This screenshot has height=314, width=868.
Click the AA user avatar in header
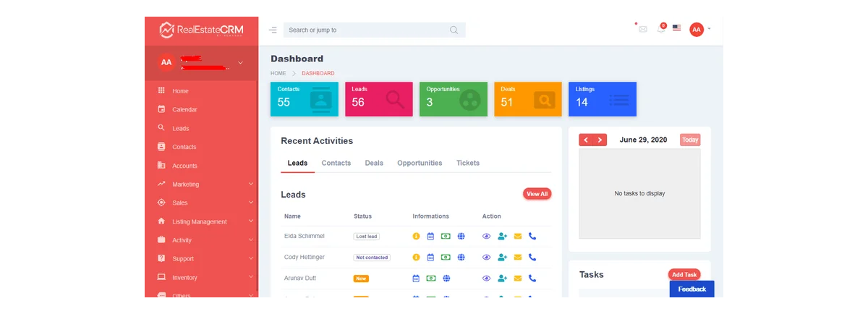coord(697,29)
